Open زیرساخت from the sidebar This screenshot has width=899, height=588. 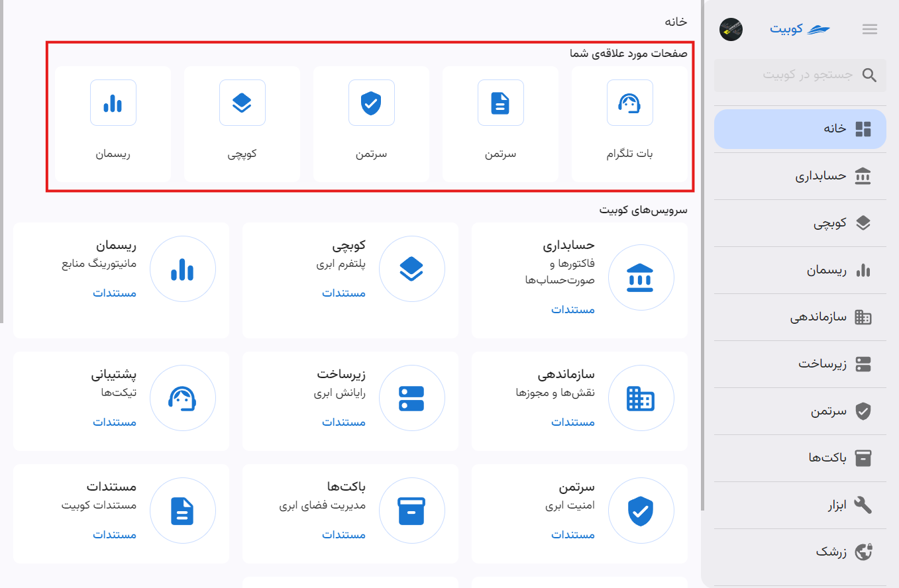coord(800,364)
